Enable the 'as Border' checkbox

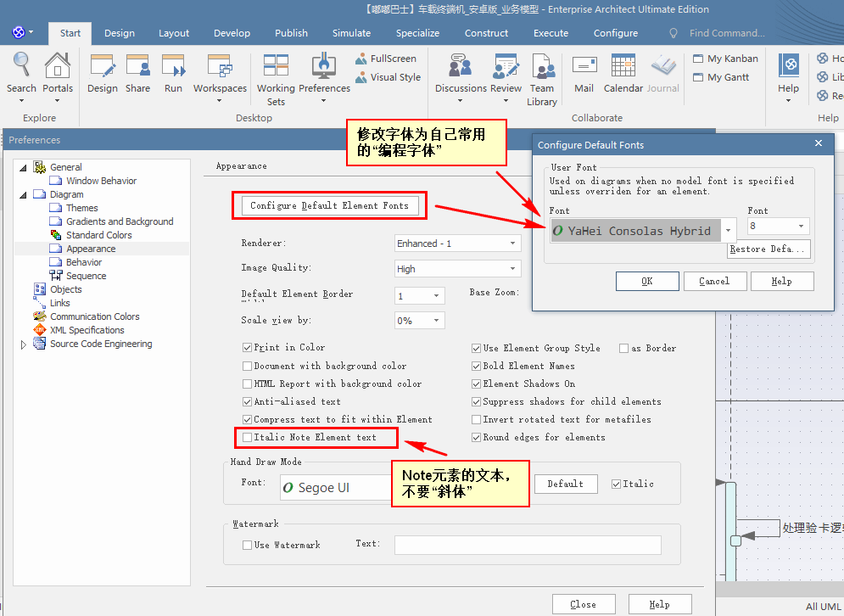[623, 349]
